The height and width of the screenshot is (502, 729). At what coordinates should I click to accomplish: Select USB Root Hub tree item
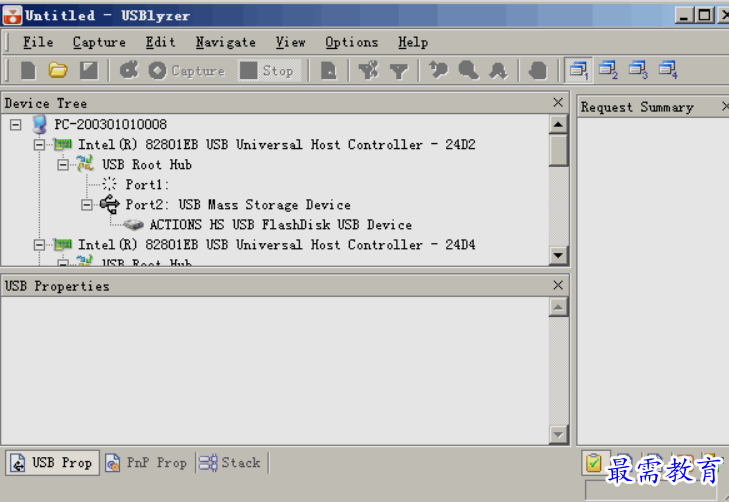[x=146, y=165]
